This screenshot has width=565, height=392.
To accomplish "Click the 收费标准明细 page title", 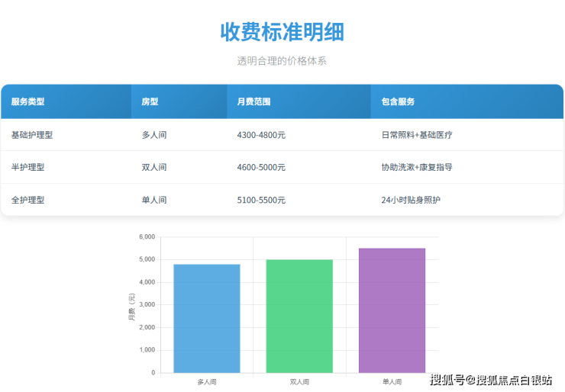I will [x=282, y=32].
